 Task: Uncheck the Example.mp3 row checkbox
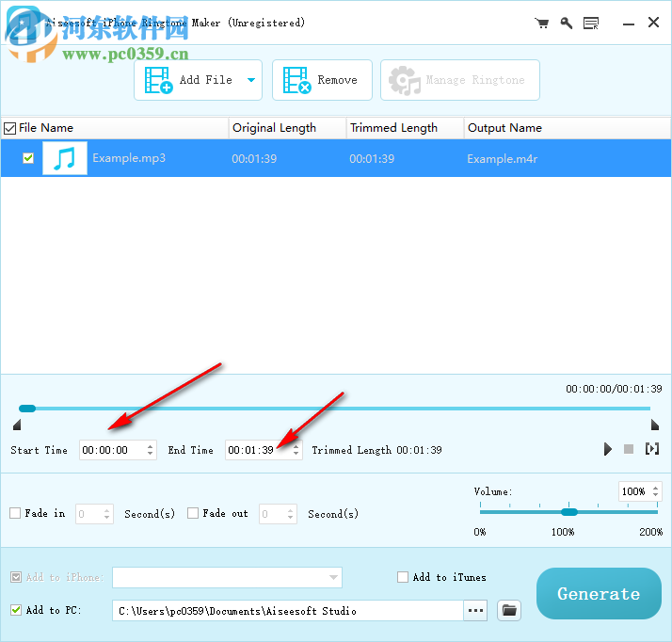pyautogui.click(x=28, y=158)
